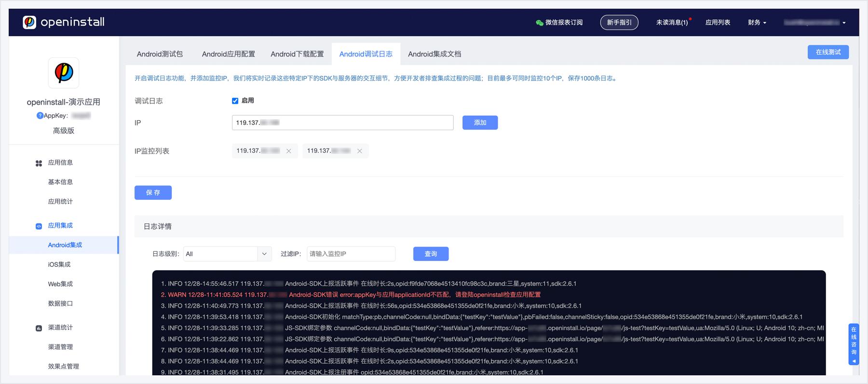Click the 新手指引 button
The height and width of the screenshot is (384, 868).
619,22
